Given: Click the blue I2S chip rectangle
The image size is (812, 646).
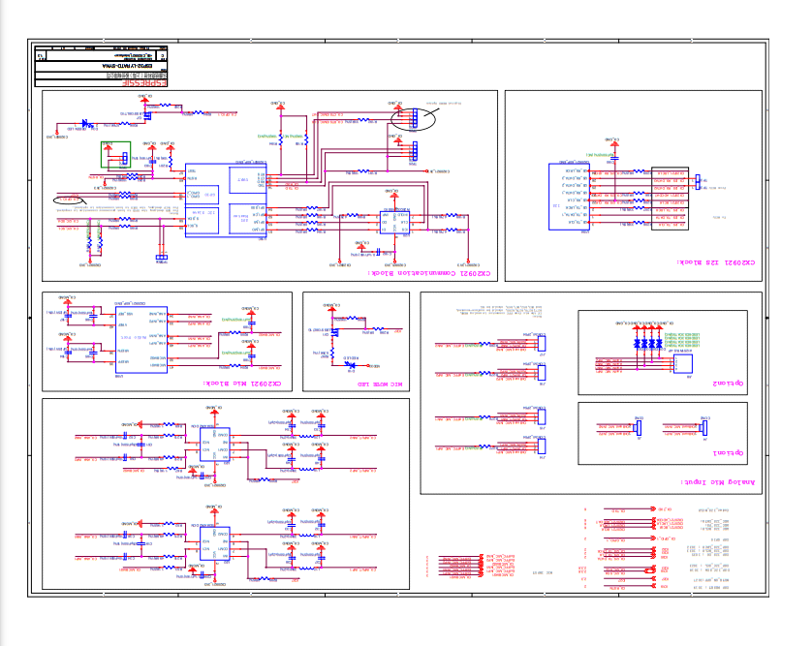Looking at the screenshot, I should [x=569, y=197].
